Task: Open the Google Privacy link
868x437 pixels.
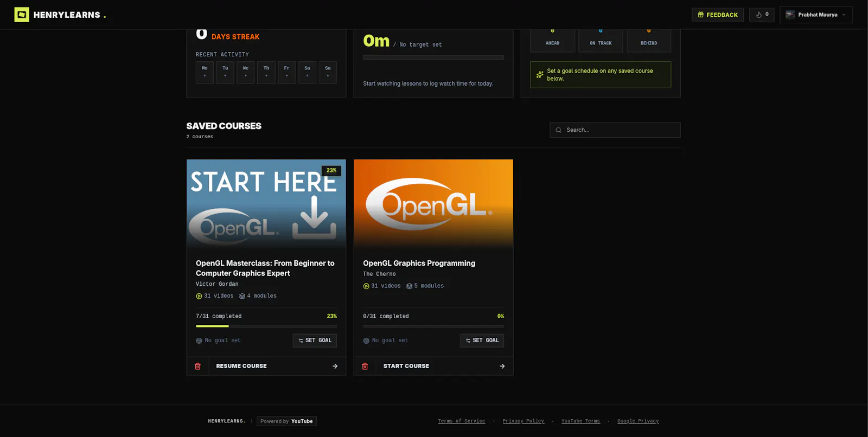Action: click(x=638, y=421)
